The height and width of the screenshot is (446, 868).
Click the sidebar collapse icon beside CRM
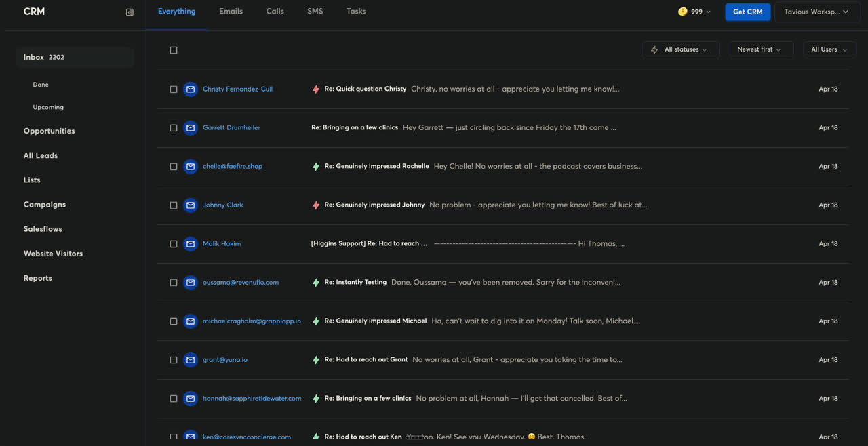click(129, 12)
